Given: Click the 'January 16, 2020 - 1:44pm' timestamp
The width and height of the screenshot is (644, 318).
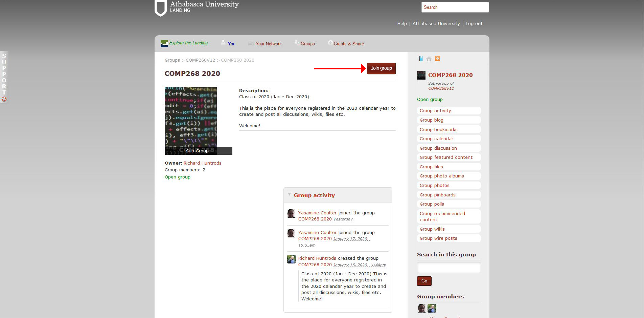Looking at the screenshot, I should (360, 265).
